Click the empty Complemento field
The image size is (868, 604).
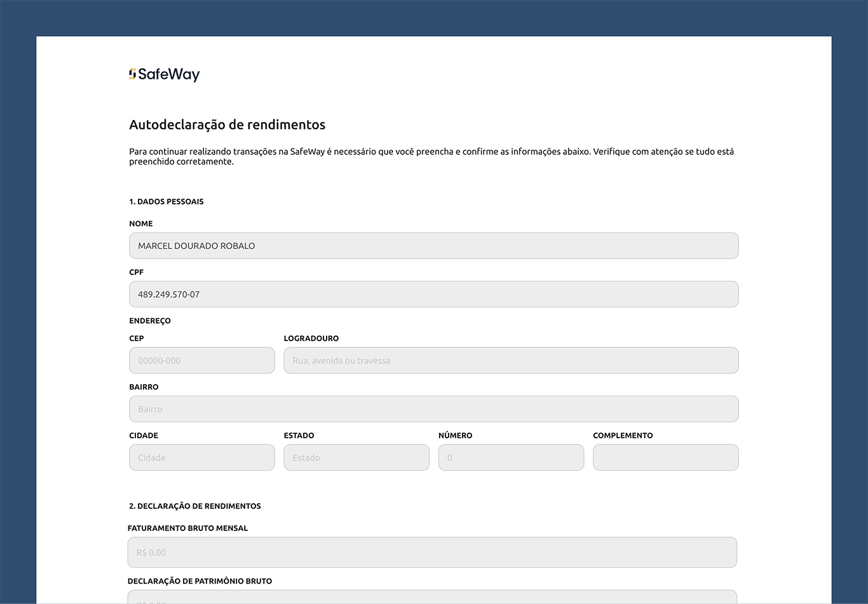pyautogui.click(x=665, y=458)
